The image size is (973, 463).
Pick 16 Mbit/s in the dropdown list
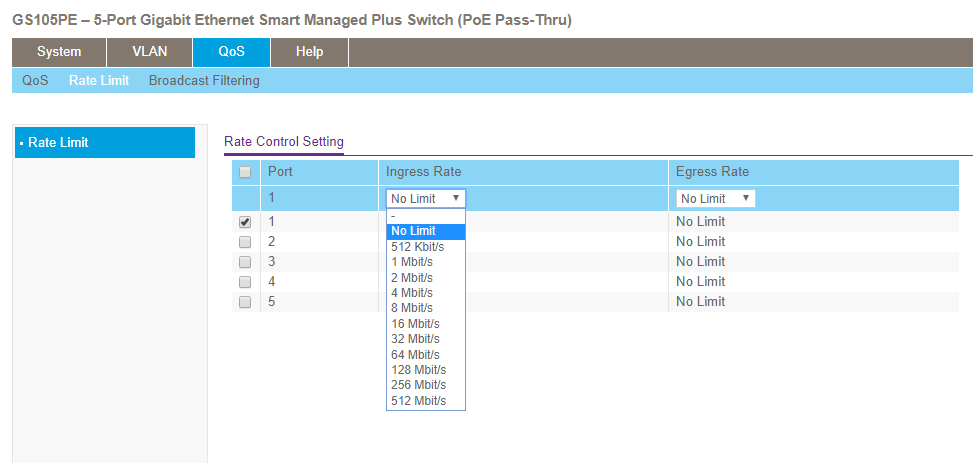(x=415, y=323)
